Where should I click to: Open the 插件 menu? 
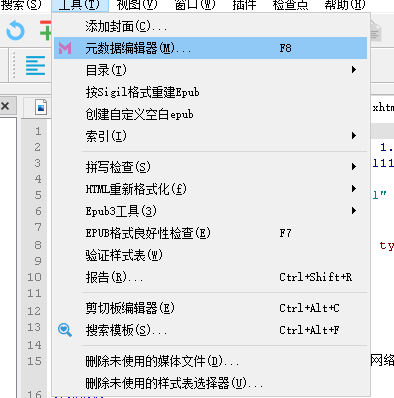244,5
